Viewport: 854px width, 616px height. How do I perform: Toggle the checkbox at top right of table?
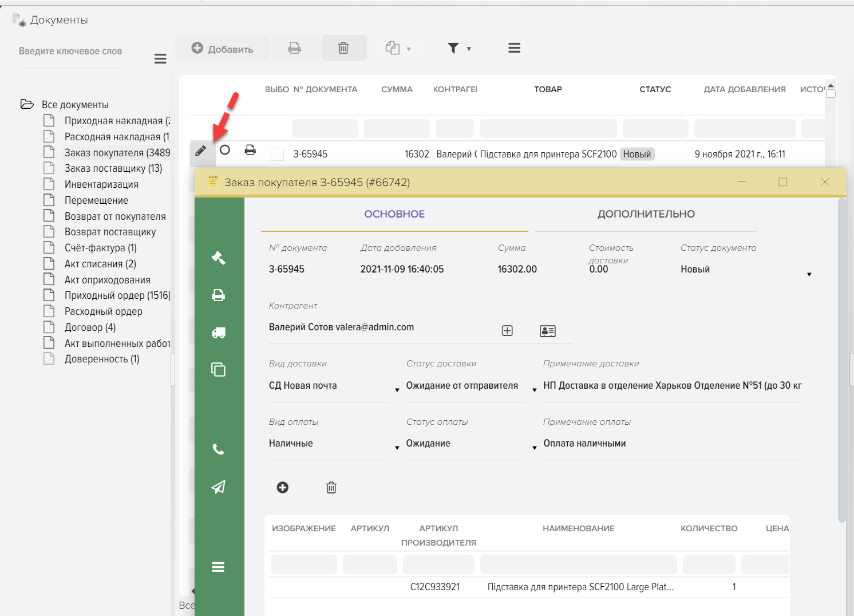tap(831, 93)
